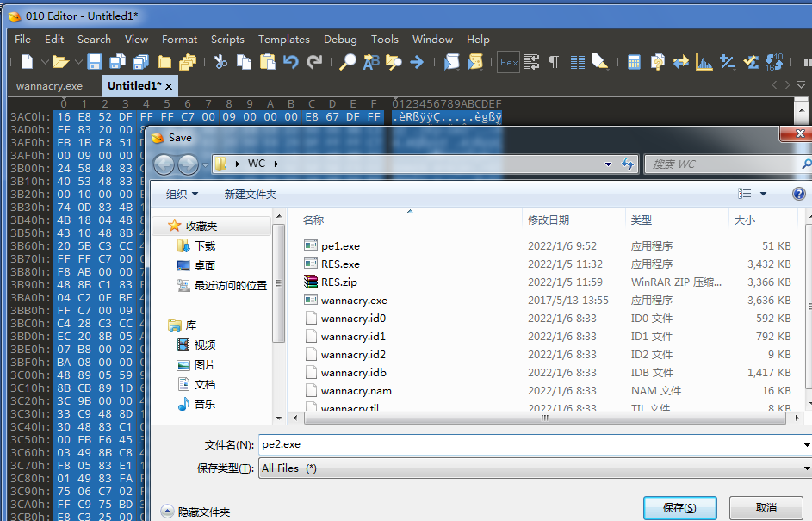This screenshot has height=521, width=812.
Task: Click the highlighter marker icon
Action: click(600, 62)
